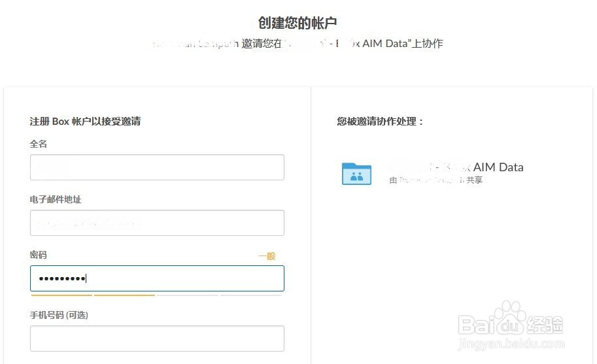The image size is (597, 364).
Task: Click the 密码 label
Action: [x=38, y=255]
